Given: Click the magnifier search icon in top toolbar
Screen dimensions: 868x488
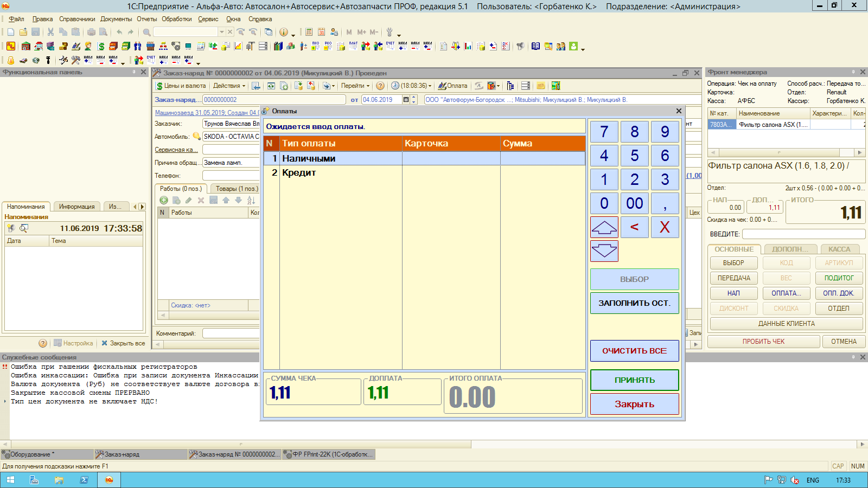Looking at the screenshot, I should [146, 32].
